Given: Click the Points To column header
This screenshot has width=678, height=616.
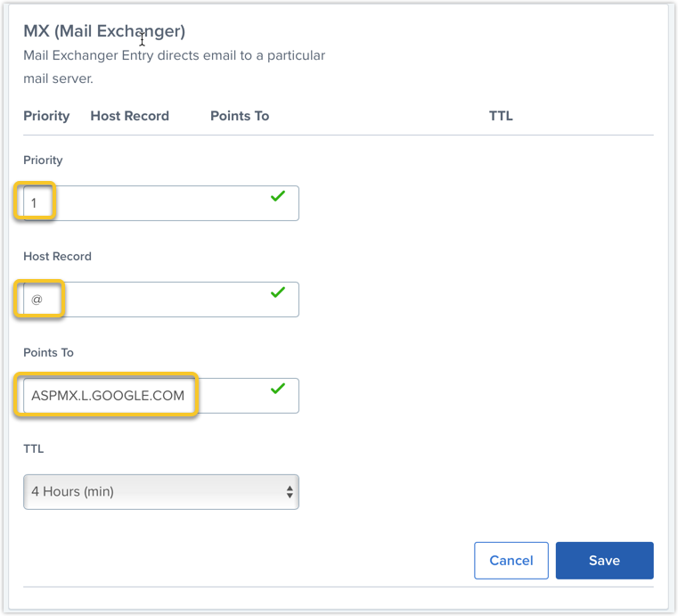Looking at the screenshot, I should click(240, 116).
